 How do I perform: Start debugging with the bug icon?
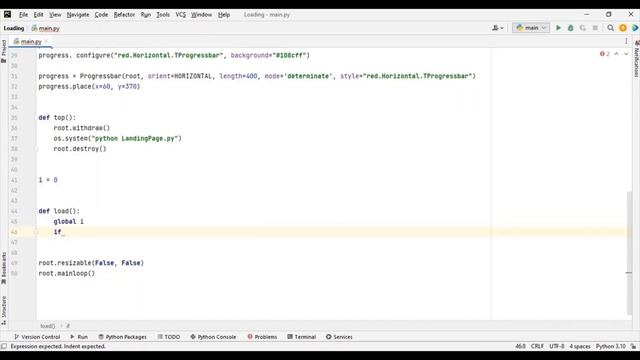(571, 28)
